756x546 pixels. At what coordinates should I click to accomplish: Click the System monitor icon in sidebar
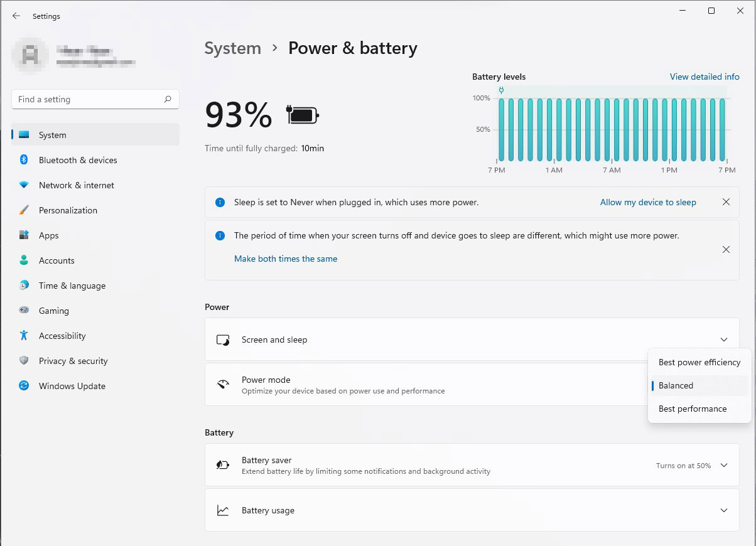[24, 135]
